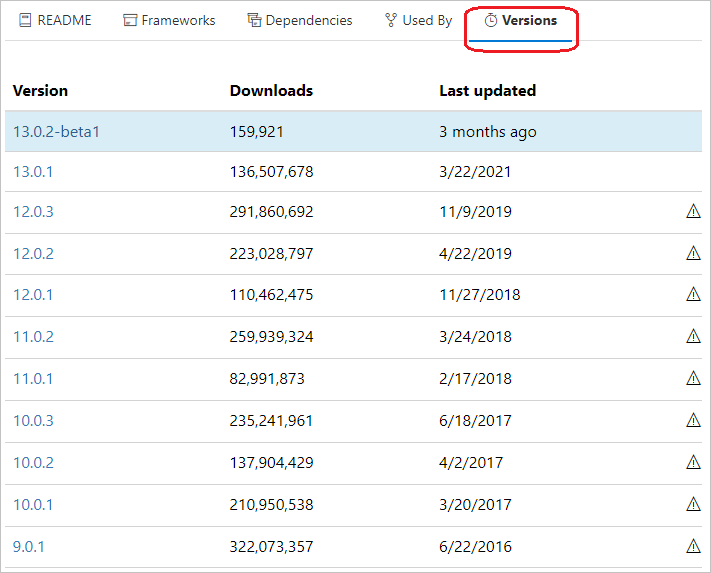Open version 9.0.1 link
The width and height of the screenshot is (711, 573).
pos(29,547)
